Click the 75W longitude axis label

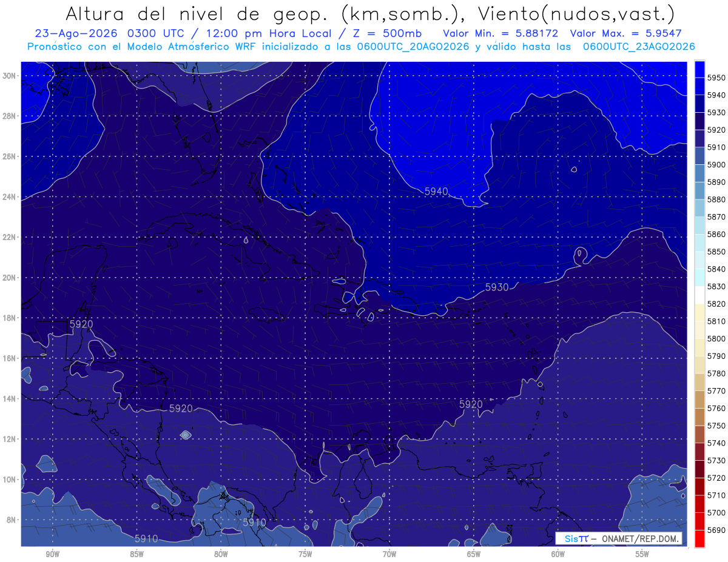tap(305, 555)
